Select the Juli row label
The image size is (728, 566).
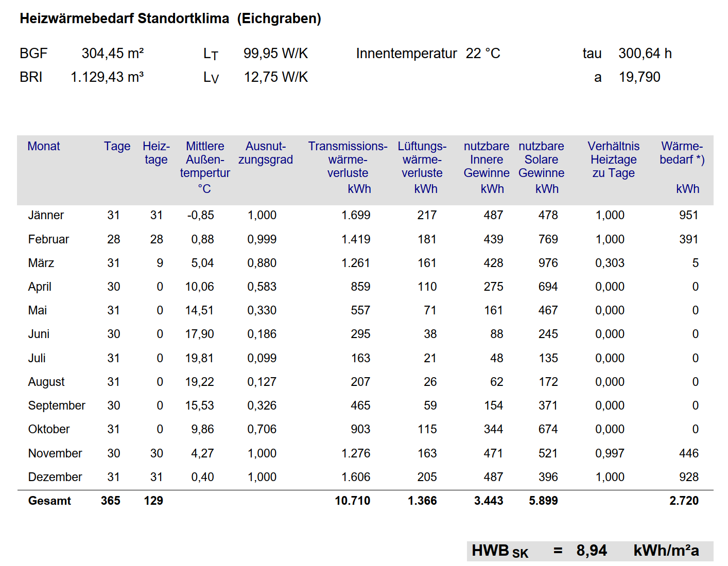click(x=37, y=358)
